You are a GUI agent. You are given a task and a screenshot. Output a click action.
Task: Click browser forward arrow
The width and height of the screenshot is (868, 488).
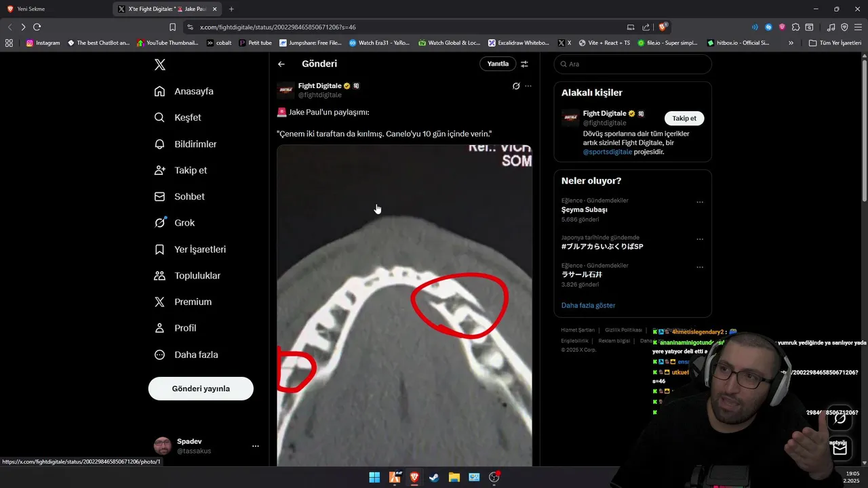23,27
